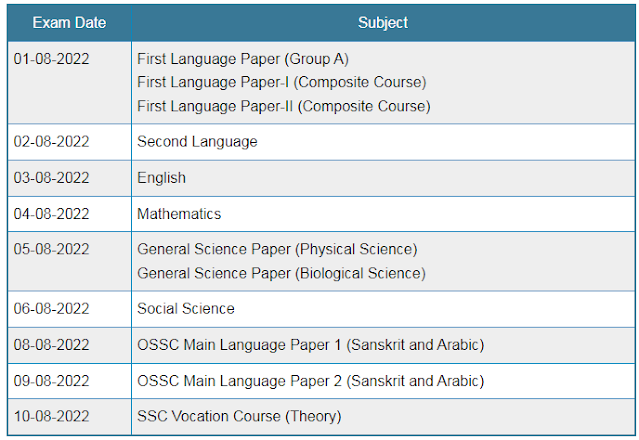The width and height of the screenshot is (639, 440).
Task: Click OSSC Main Language Paper 2 entry
Action: pyautogui.click(x=311, y=381)
